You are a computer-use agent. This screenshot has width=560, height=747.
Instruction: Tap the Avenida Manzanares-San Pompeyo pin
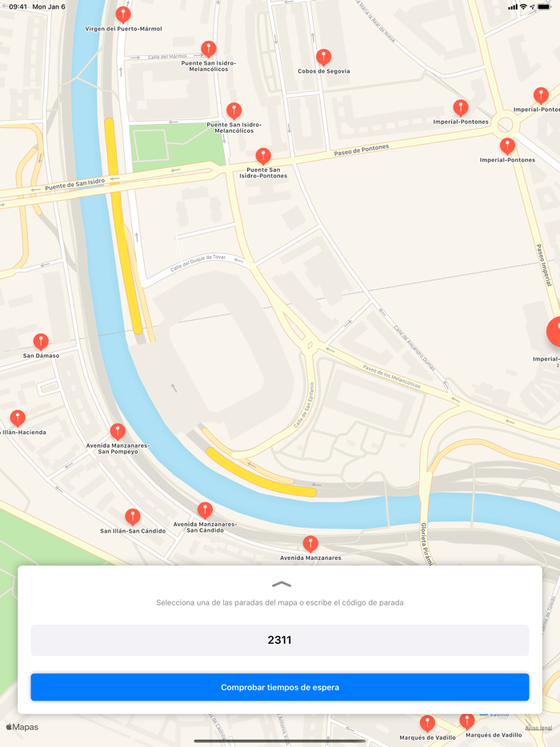[x=118, y=432]
